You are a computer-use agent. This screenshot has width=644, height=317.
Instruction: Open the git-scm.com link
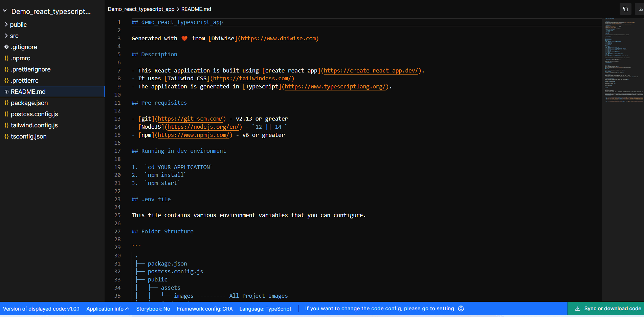coord(191,119)
